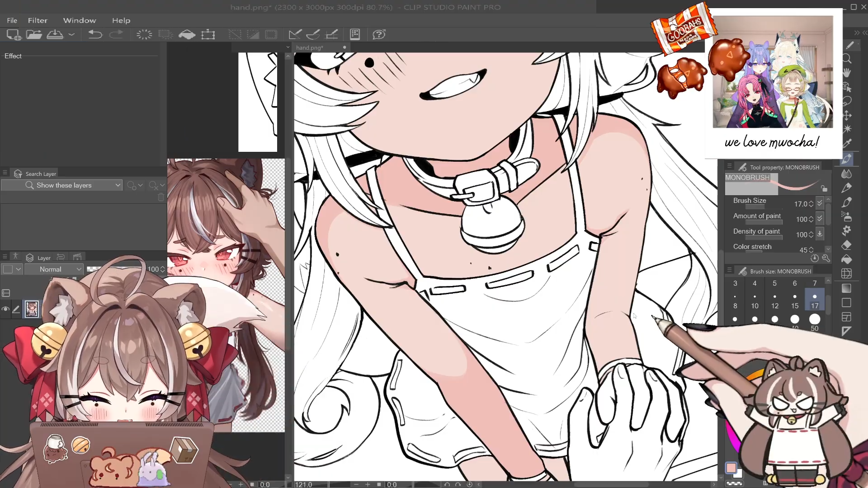This screenshot has height=488, width=868.
Task: Open the Normal blending mode dropdown
Action: pyautogui.click(x=53, y=269)
